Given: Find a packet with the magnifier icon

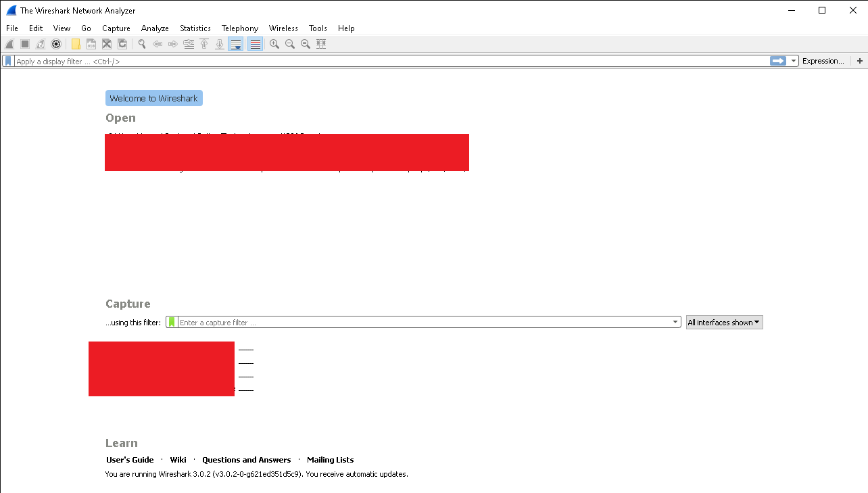Looking at the screenshot, I should click(x=142, y=44).
